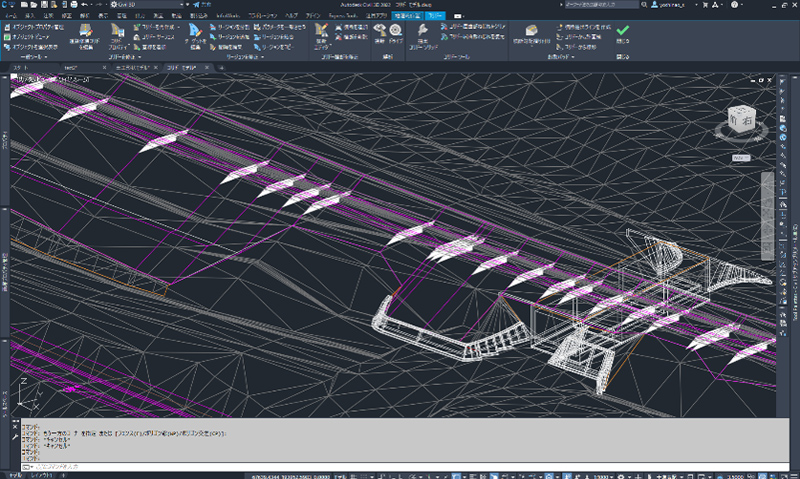Image resolution: width=800 pixels, height=479 pixels.
Task: Open the Autodesk App Store cart icon
Action: pyautogui.click(x=705, y=5)
